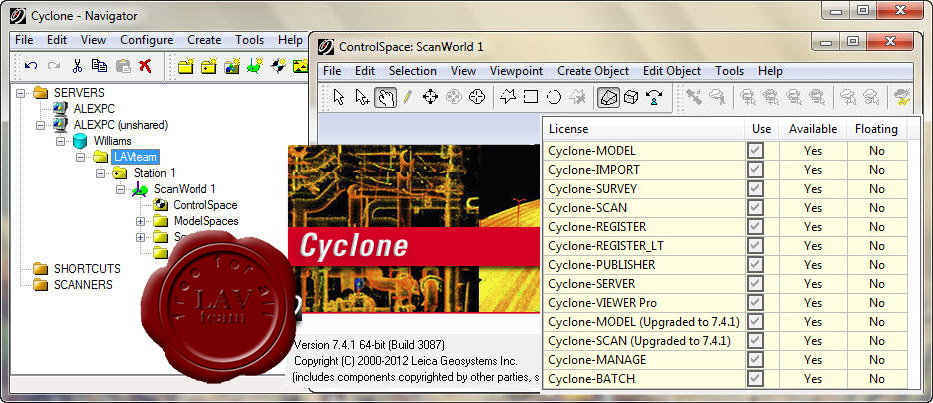933x403 pixels.
Task: Click the viewpoint rotate-around-person icon
Action: (654, 97)
